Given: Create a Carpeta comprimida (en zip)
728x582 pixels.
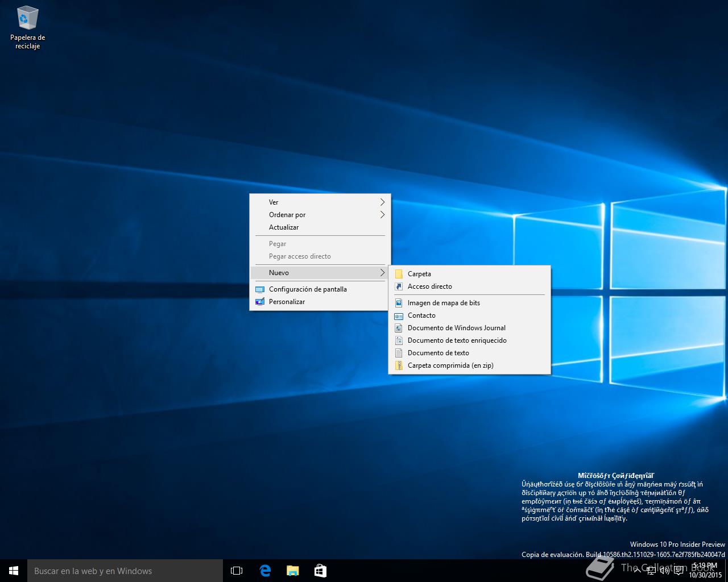Looking at the screenshot, I should 469,365.
